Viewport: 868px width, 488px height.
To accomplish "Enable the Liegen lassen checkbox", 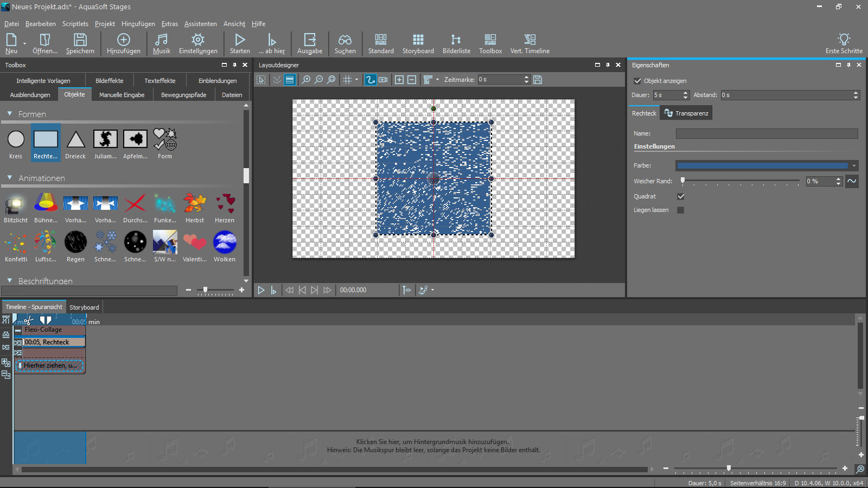I will point(681,210).
